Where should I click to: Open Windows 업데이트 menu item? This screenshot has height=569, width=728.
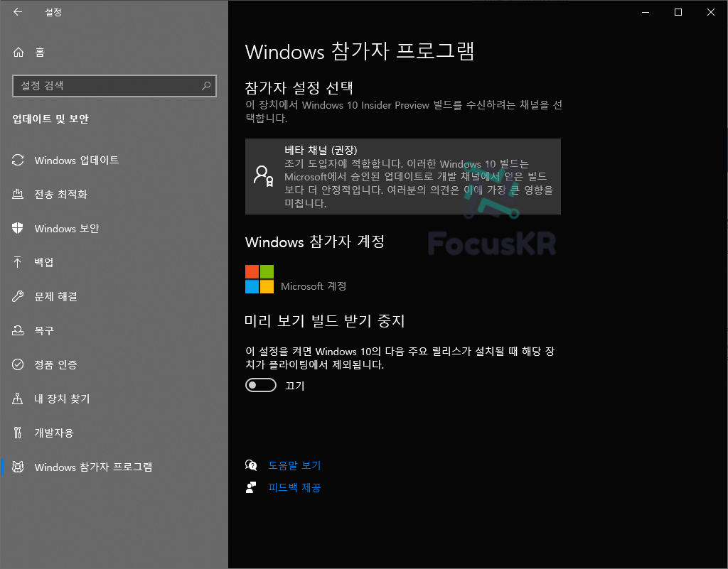tap(114, 160)
